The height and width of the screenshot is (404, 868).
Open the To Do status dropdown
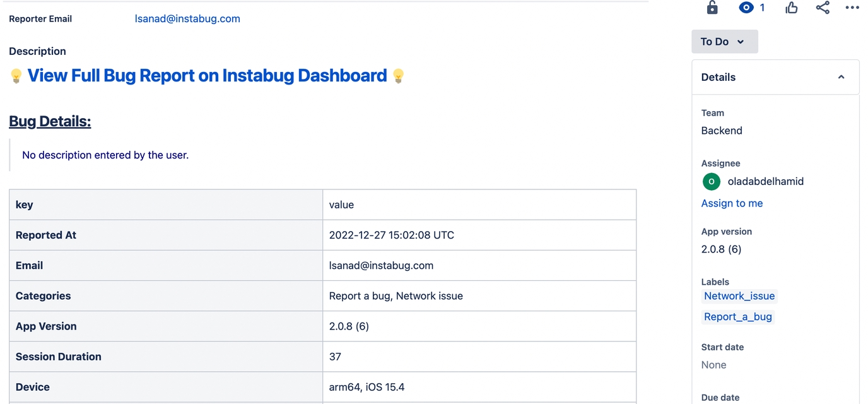[724, 42]
